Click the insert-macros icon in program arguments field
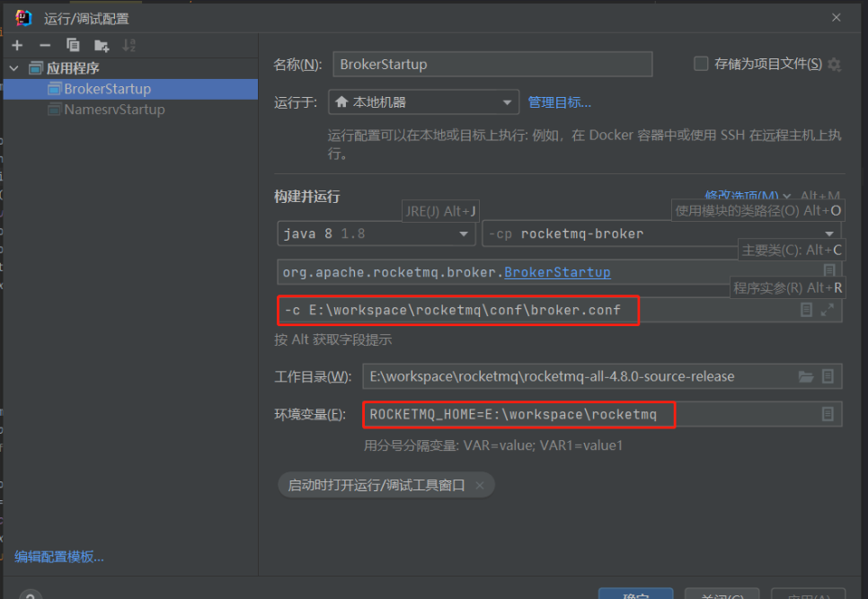 point(806,311)
